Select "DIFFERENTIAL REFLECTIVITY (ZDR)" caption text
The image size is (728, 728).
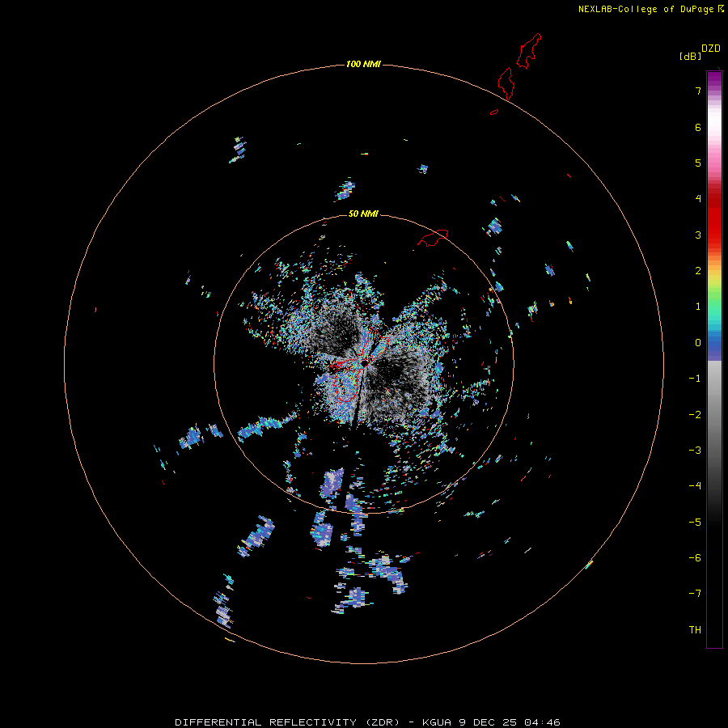tap(287, 722)
